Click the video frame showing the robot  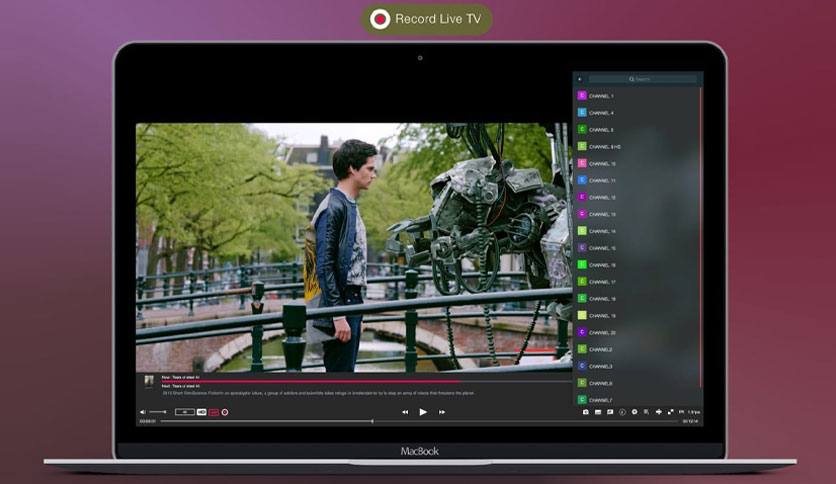click(x=354, y=247)
